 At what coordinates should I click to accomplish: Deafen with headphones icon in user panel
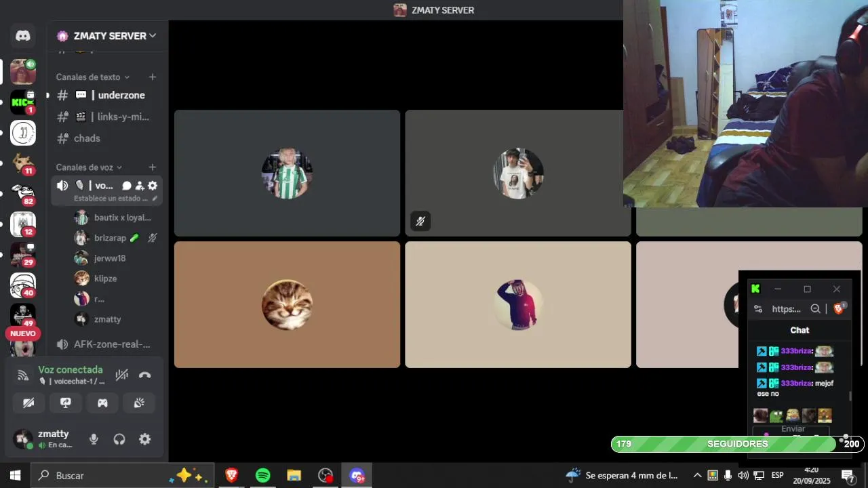pos(119,439)
